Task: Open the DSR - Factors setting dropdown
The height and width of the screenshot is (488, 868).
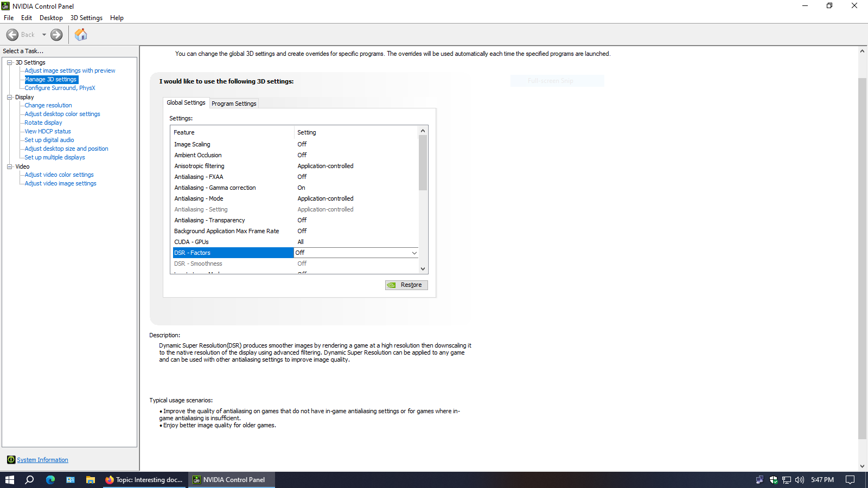Action: point(414,253)
